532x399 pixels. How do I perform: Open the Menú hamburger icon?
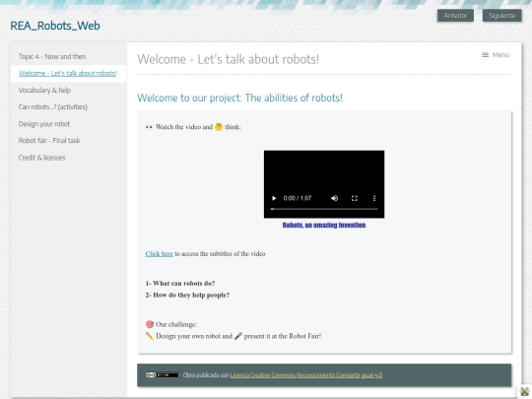click(x=485, y=55)
